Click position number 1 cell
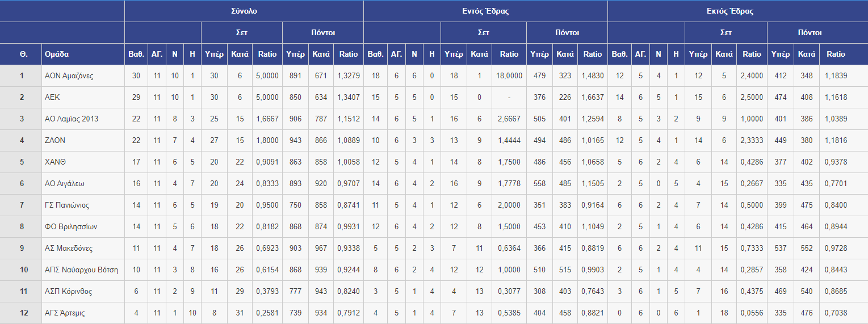This screenshot has height=324, width=868. pos(21,75)
